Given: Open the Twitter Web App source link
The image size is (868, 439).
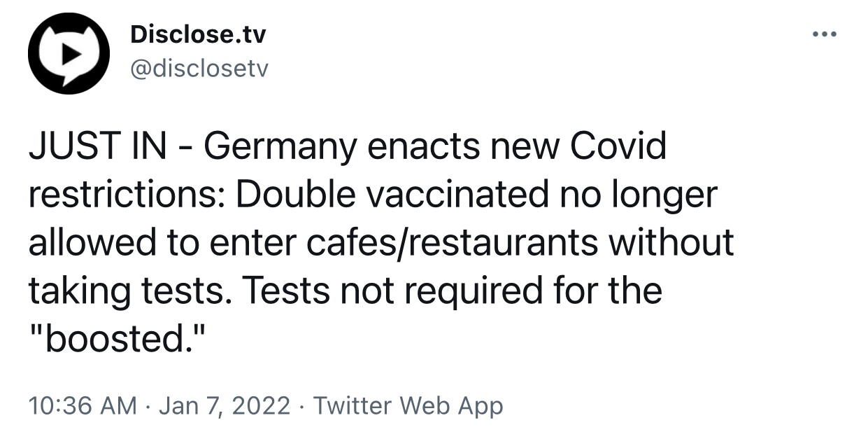Looking at the screenshot, I should point(408,405).
